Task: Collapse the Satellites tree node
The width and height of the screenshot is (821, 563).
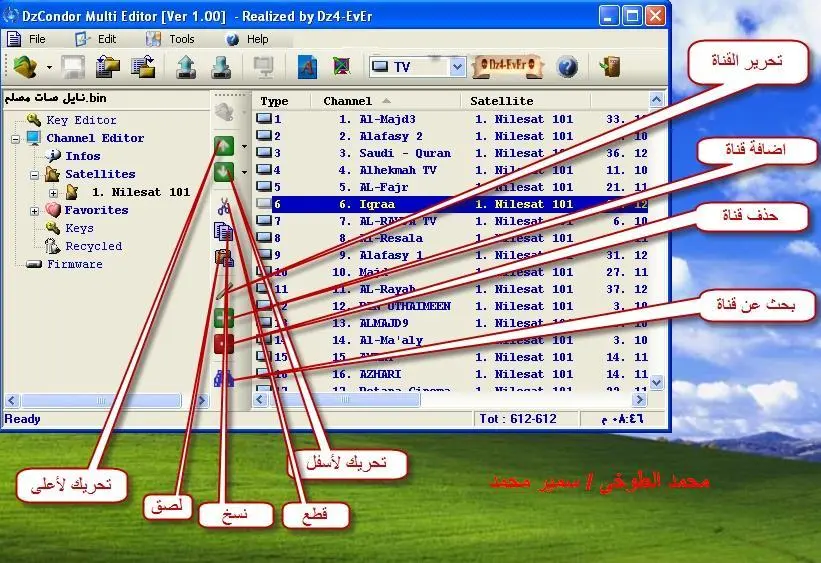Action: coord(35,175)
